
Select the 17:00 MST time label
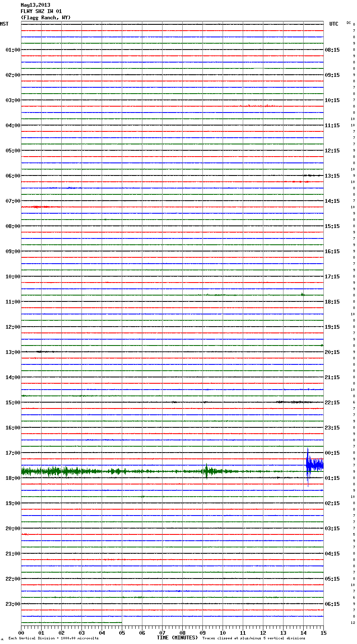13,453
